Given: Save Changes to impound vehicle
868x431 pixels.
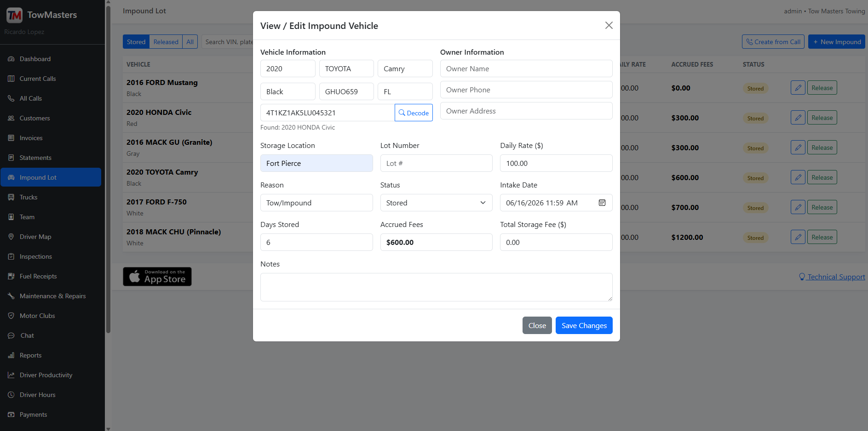Looking at the screenshot, I should pyautogui.click(x=584, y=325).
